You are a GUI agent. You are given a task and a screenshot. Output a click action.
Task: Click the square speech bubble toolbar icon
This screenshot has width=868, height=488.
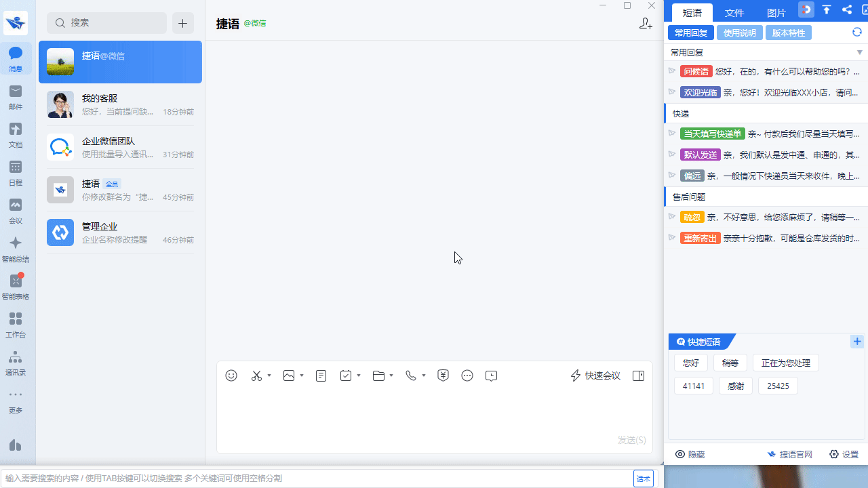[492, 375]
